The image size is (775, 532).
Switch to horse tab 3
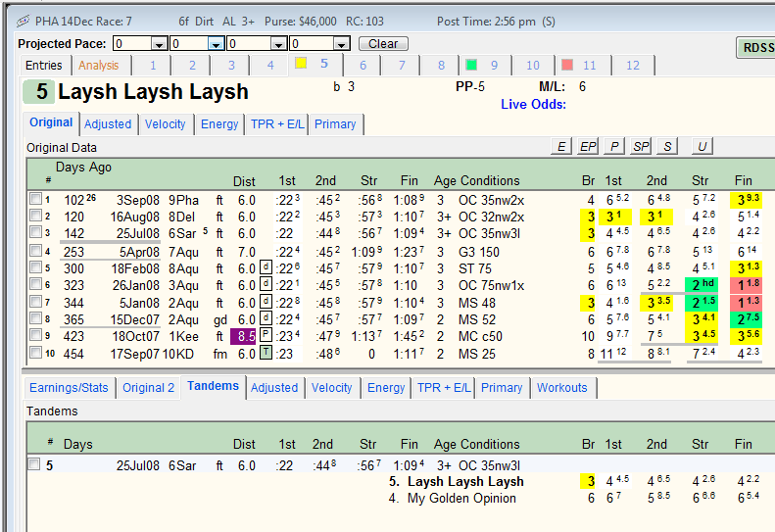coord(231,66)
